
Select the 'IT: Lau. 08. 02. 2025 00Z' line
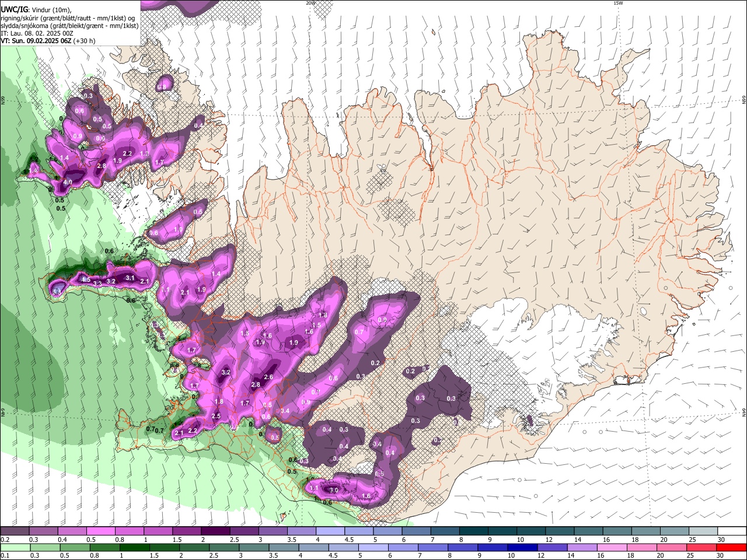pos(37,33)
